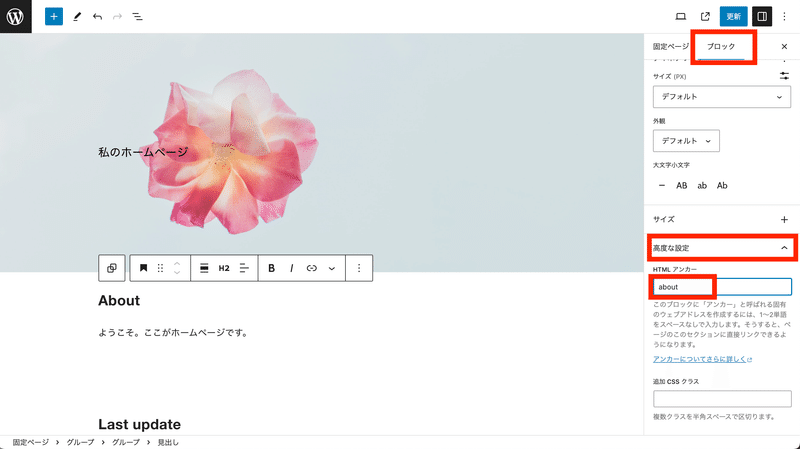Open the laptop device preview menu
Image resolution: width=800 pixels, height=449 pixels.
[681, 16]
